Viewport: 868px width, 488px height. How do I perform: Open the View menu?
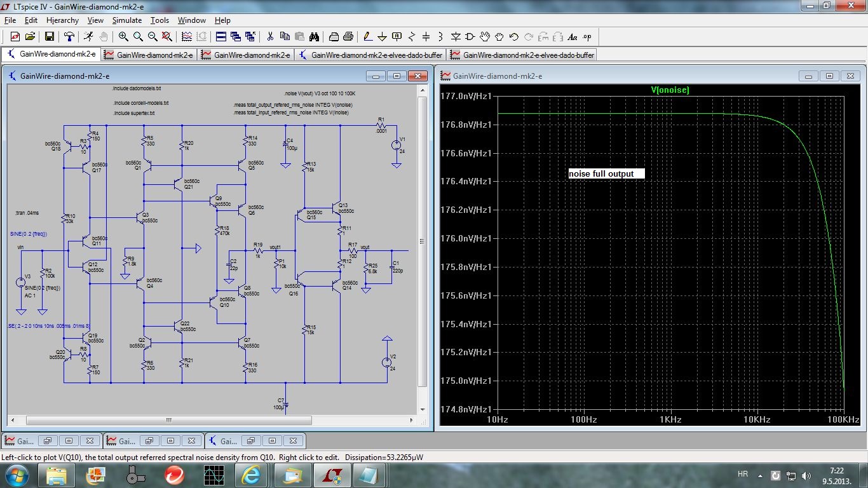pyautogui.click(x=95, y=20)
